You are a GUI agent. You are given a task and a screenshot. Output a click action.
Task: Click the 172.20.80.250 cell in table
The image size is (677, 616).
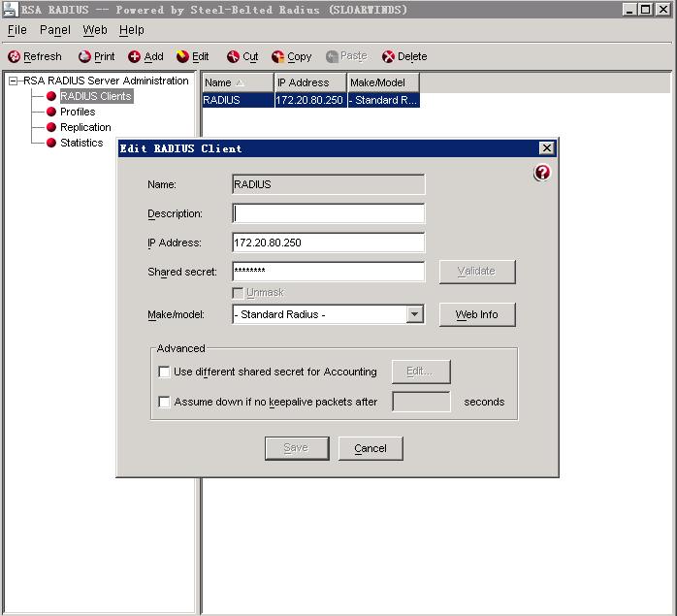310,100
